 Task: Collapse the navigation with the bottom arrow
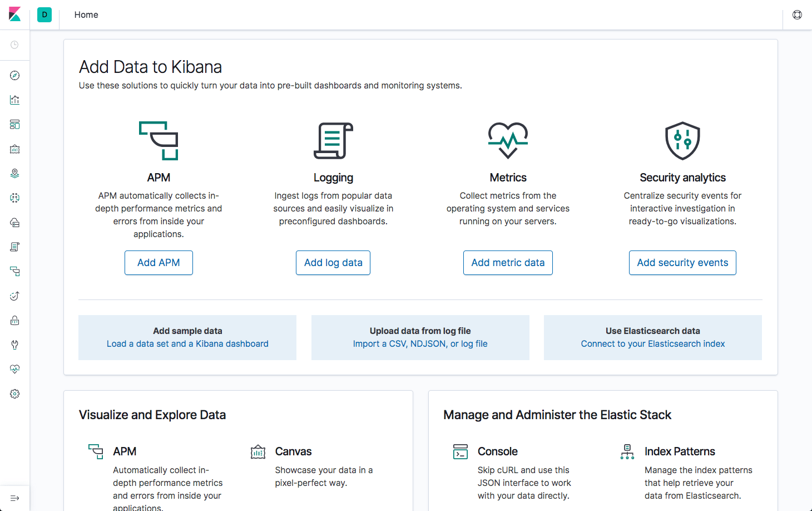[14, 498]
